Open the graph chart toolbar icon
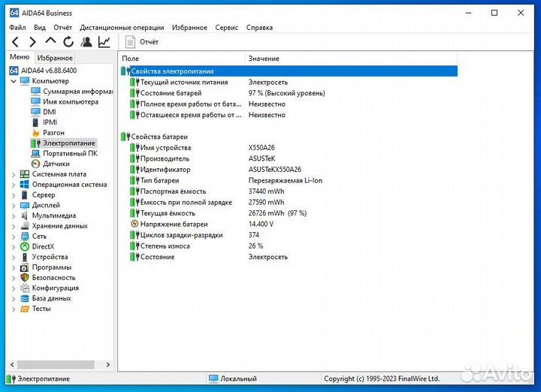The width and height of the screenshot is (541, 392). (x=104, y=42)
